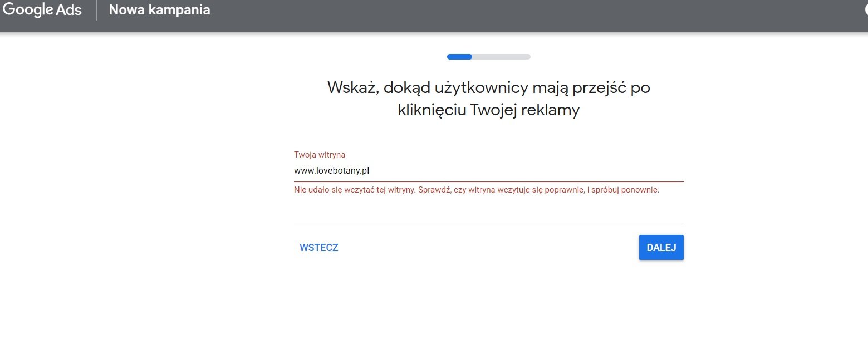Click the 'Twoja witryna' field label
This screenshot has height=349, width=868.
click(x=320, y=155)
